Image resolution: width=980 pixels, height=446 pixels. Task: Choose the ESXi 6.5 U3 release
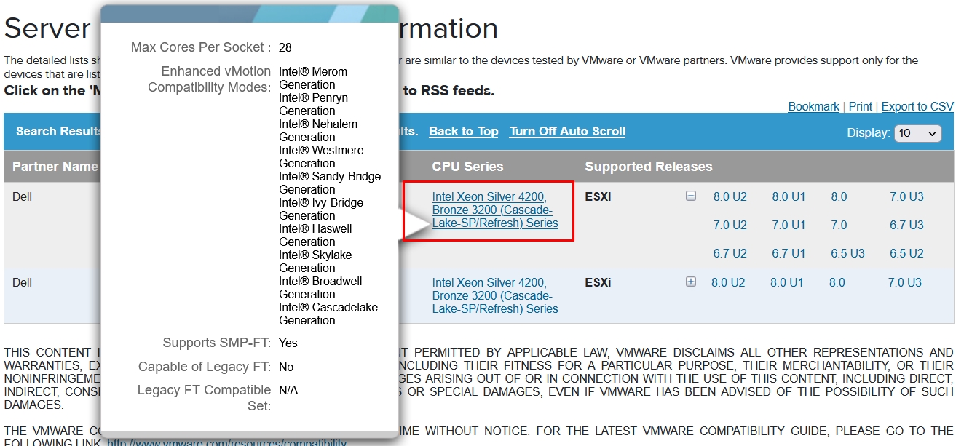click(x=847, y=253)
